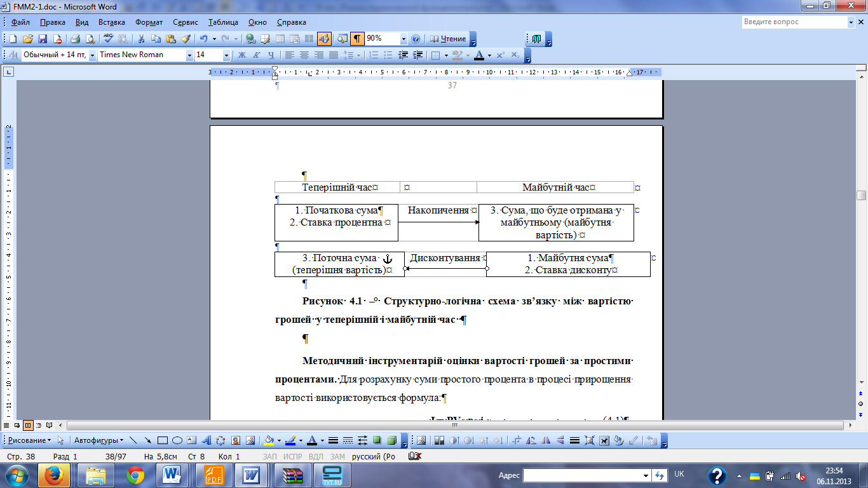The width and height of the screenshot is (868, 488).
Task: Open Firefox from the taskbar
Action: 54,475
